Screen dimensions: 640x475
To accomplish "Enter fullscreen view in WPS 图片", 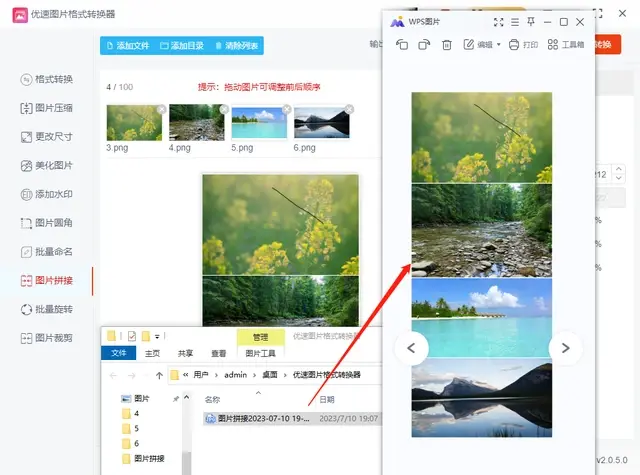I will (499, 21).
